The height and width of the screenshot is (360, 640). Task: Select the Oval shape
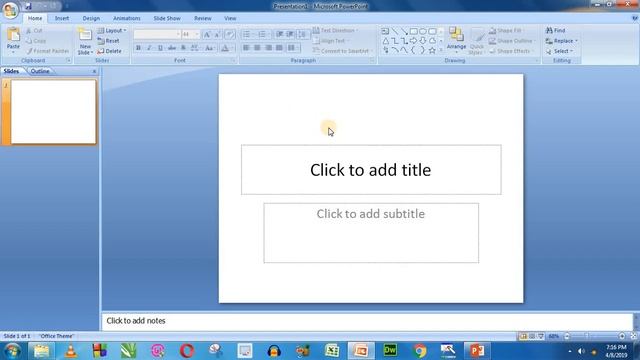(423, 31)
